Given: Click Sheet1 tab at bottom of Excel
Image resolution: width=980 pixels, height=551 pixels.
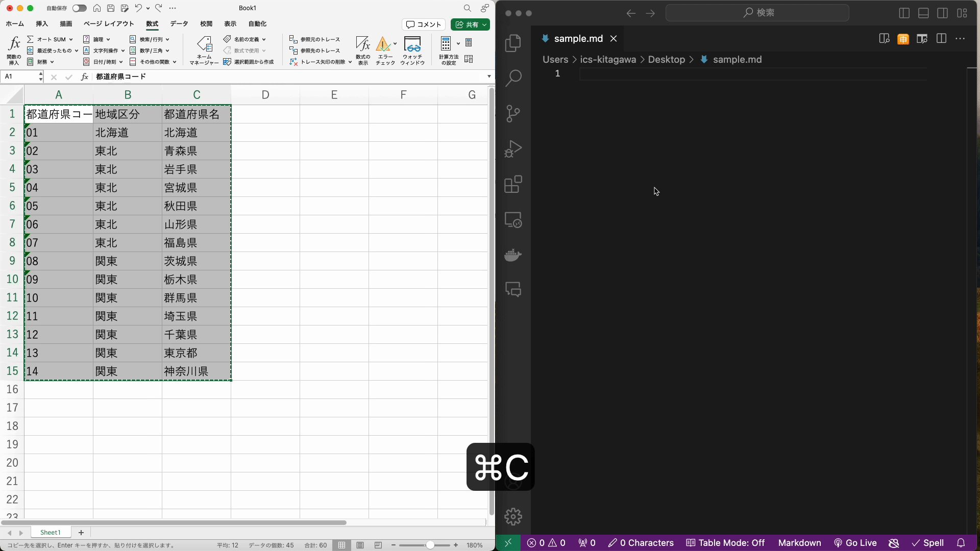Looking at the screenshot, I should click(x=51, y=532).
